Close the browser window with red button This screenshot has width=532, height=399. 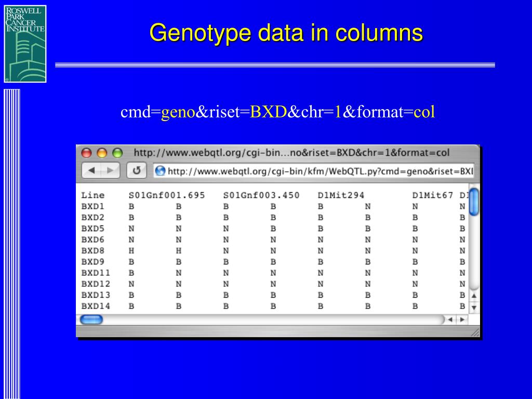(x=87, y=153)
